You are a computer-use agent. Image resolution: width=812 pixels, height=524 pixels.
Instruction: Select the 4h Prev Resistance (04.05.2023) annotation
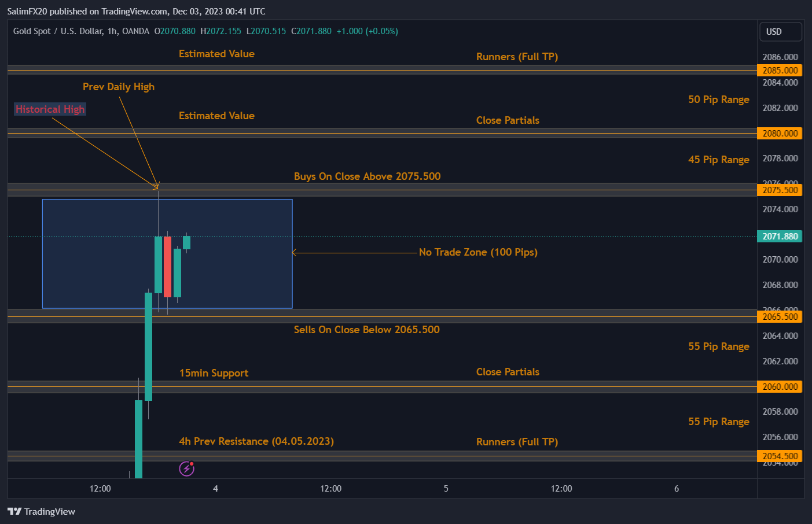(x=256, y=441)
